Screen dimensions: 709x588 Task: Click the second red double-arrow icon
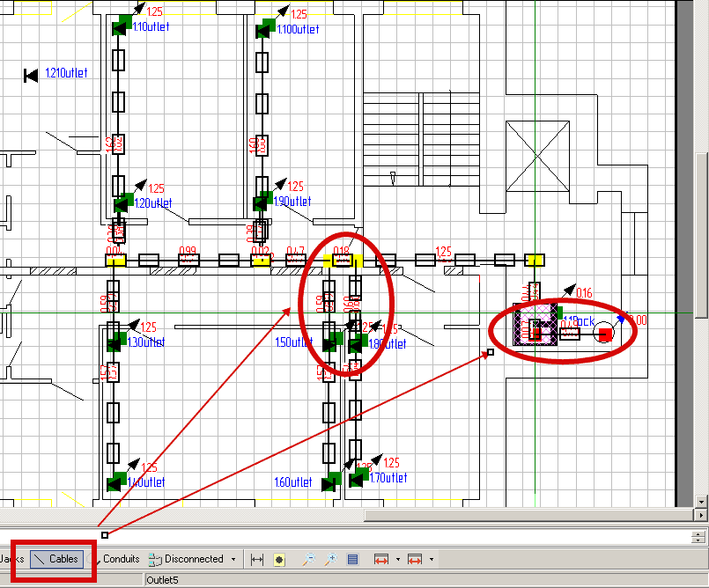pos(415,559)
